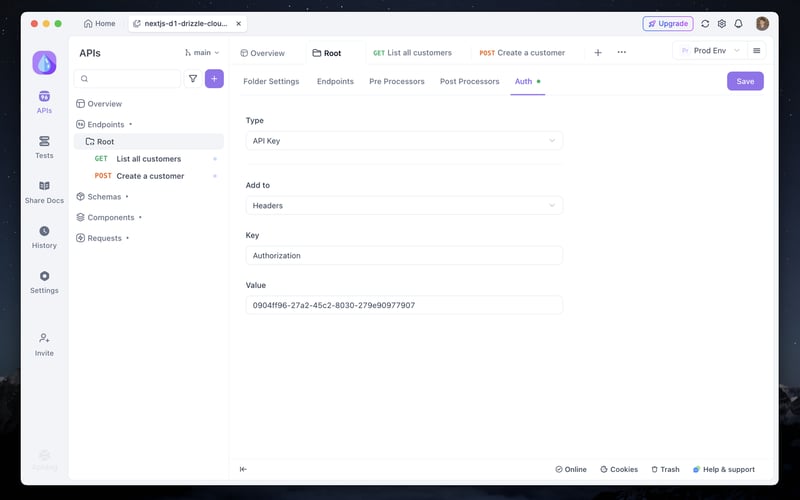
Task: Open History in sidebar
Action: pos(44,237)
